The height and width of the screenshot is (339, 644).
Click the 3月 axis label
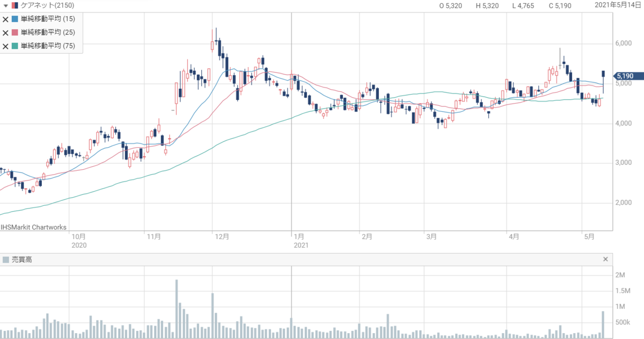(432, 236)
